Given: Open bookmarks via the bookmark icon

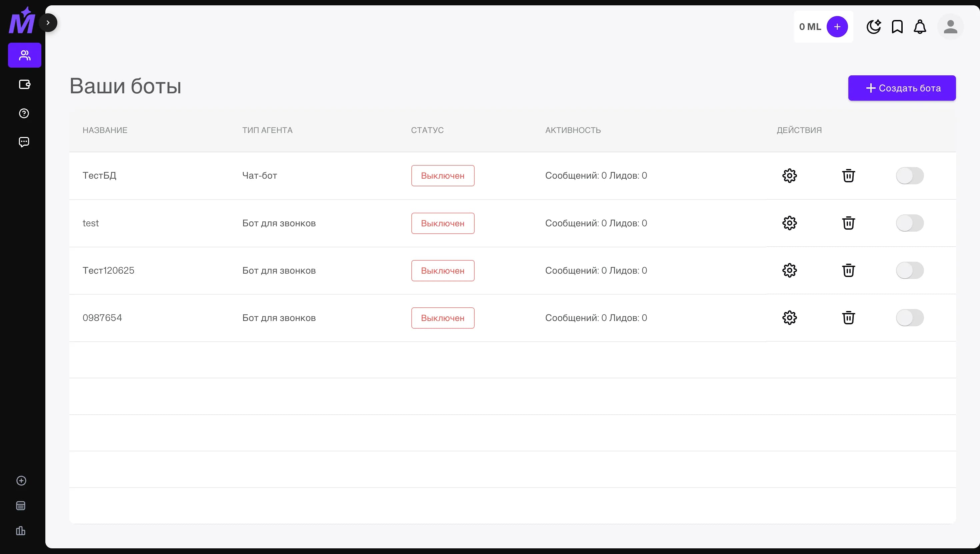Looking at the screenshot, I should coord(897,26).
